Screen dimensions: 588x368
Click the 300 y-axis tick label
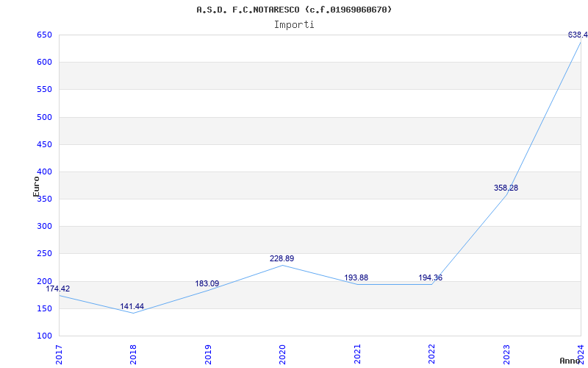(43, 227)
